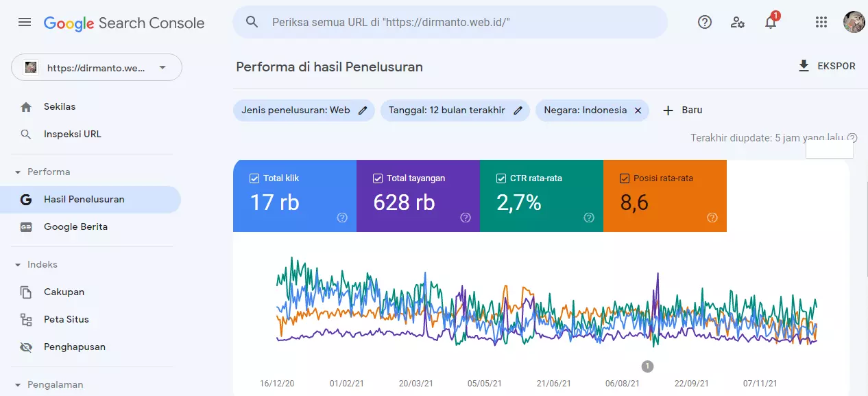Remove the Negara: Indonesia filter

[638, 110]
